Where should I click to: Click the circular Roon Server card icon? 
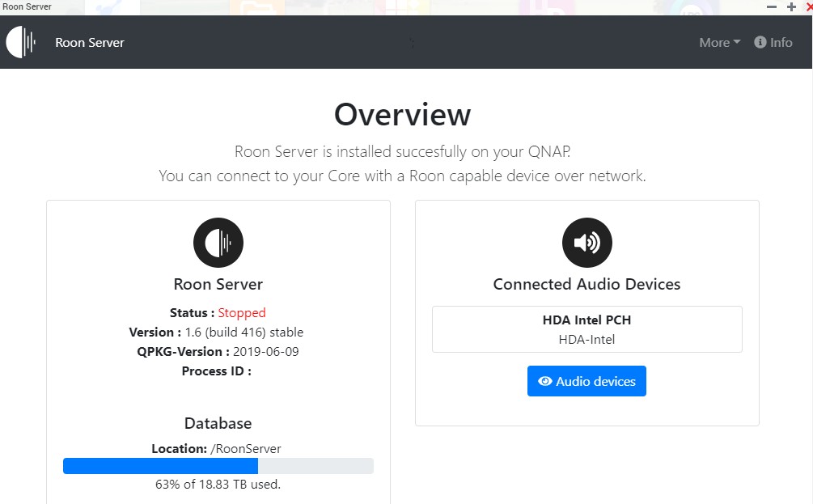[218, 242]
